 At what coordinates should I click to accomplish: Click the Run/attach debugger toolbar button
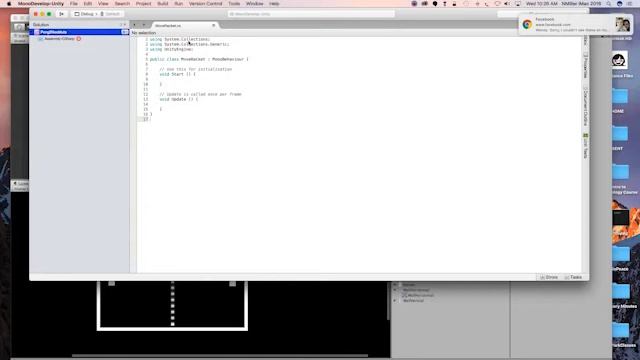pos(62,14)
